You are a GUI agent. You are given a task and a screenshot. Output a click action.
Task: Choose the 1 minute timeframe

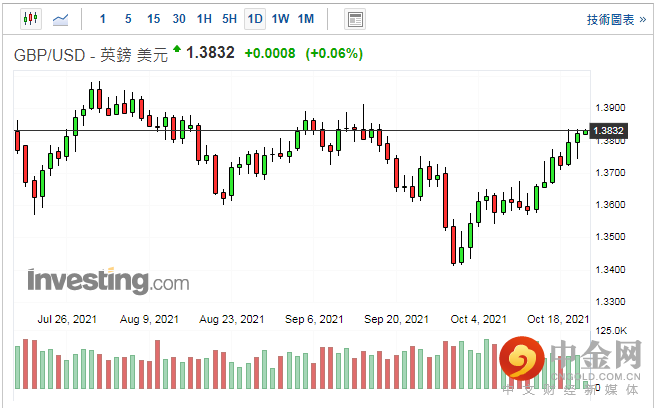point(102,19)
